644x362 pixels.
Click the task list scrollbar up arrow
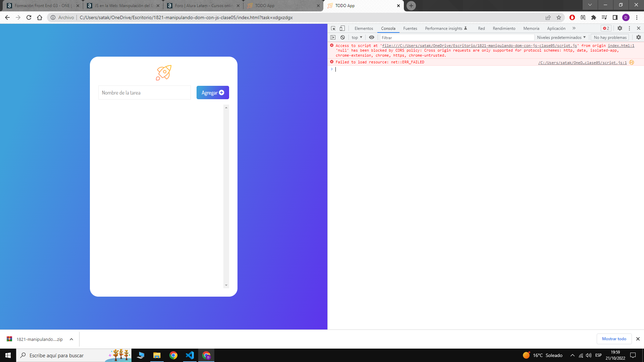click(226, 108)
